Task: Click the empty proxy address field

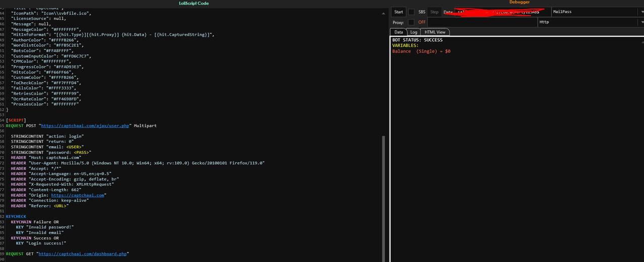Action: 482,22
